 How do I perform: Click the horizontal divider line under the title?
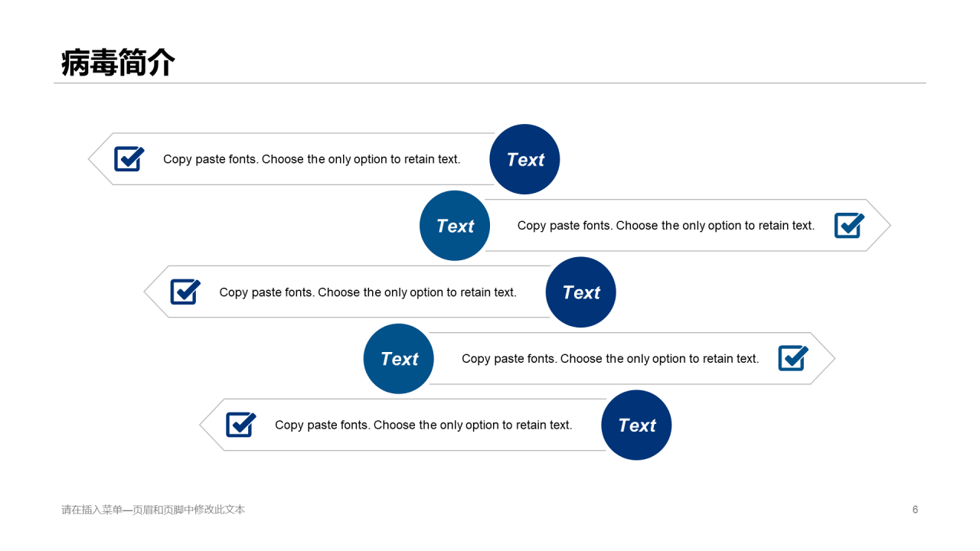point(490,83)
